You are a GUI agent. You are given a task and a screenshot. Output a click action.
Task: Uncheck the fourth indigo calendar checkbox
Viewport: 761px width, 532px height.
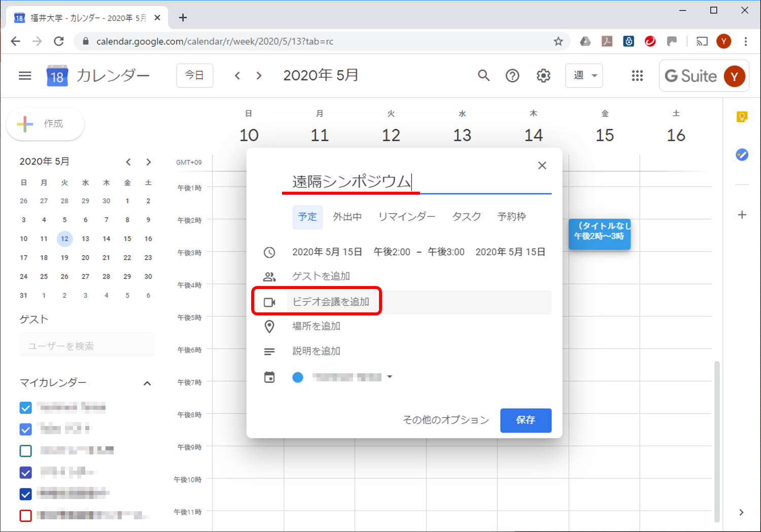point(25,473)
